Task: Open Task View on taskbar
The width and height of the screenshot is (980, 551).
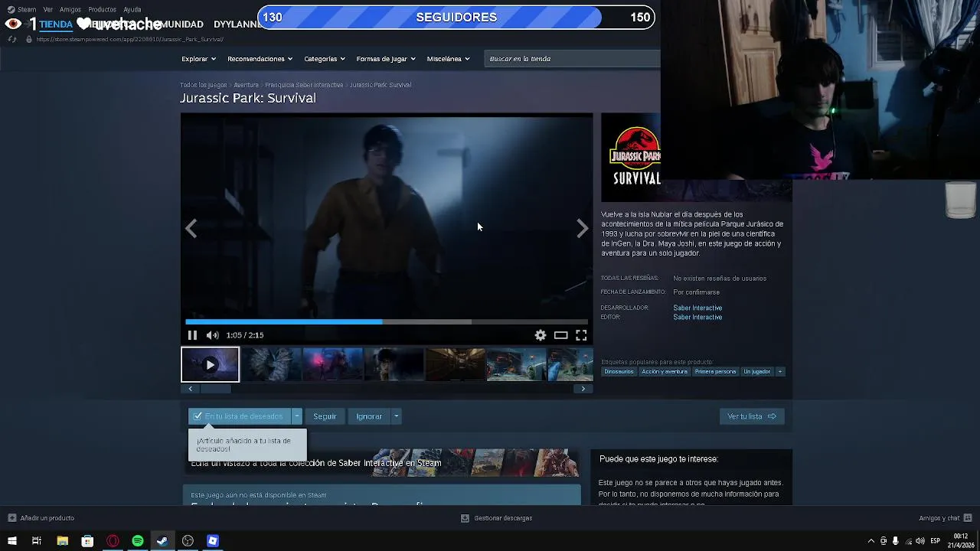Action: coord(36,541)
